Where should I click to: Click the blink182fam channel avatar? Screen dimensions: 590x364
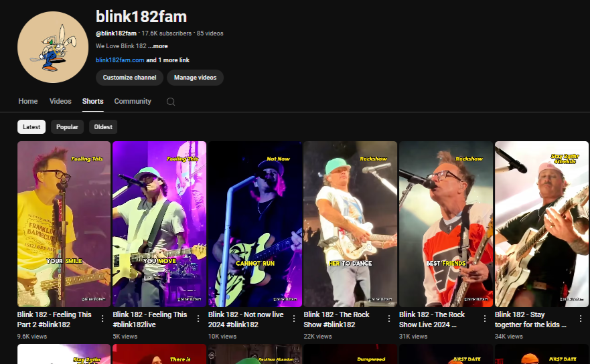pos(53,48)
